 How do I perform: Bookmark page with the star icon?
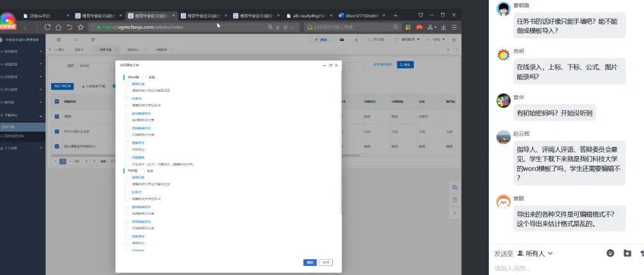tap(80, 27)
